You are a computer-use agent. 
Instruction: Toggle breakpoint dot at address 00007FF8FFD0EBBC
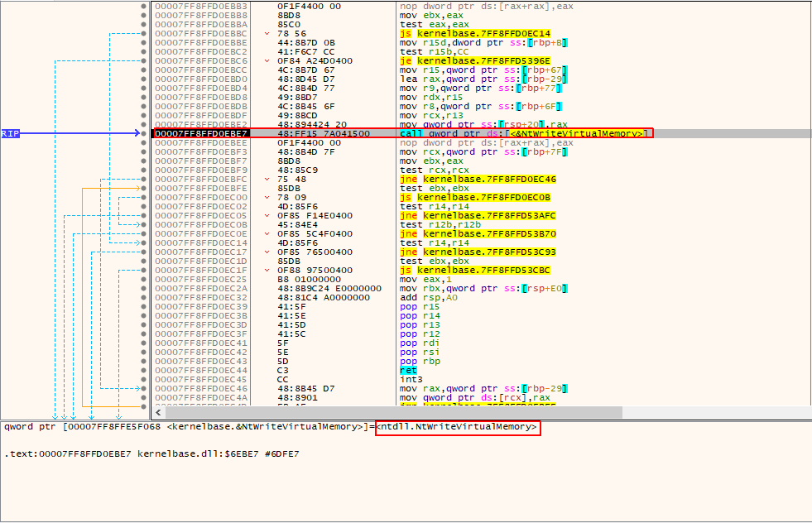pyautogui.click(x=143, y=34)
